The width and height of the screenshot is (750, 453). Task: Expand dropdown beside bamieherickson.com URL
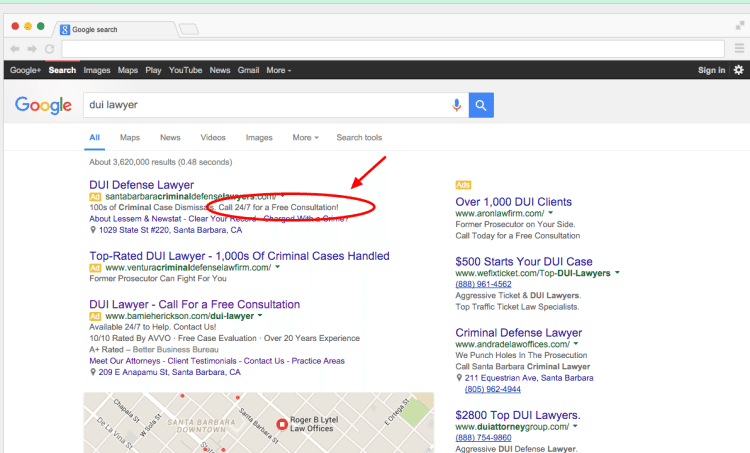pos(260,316)
